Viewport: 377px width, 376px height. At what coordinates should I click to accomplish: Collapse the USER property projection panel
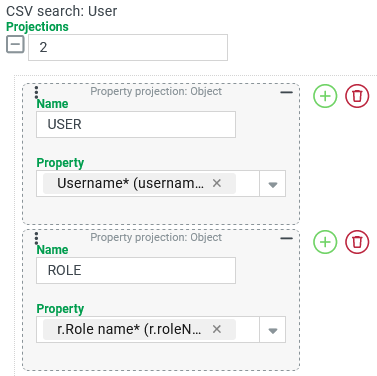[x=286, y=92]
